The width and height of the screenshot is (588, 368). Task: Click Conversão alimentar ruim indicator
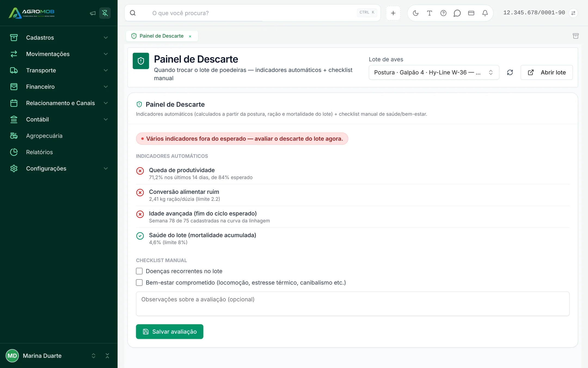click(353, 195)
